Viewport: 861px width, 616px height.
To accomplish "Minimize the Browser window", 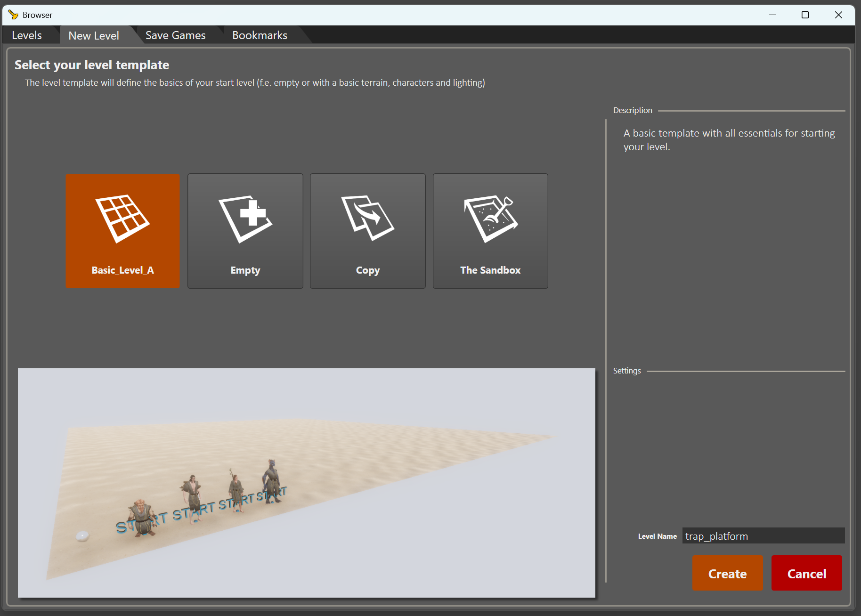I will click(x=772, y=15).
